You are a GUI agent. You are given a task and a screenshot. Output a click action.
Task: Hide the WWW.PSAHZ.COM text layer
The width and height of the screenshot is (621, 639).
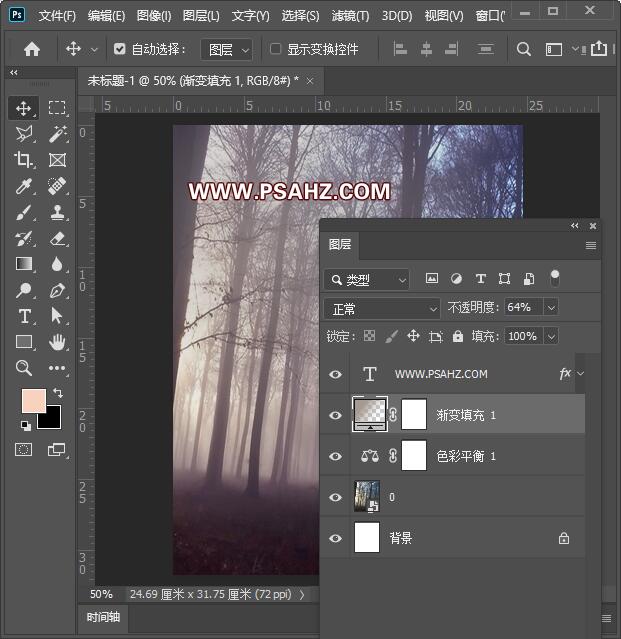tap(335, 374)
